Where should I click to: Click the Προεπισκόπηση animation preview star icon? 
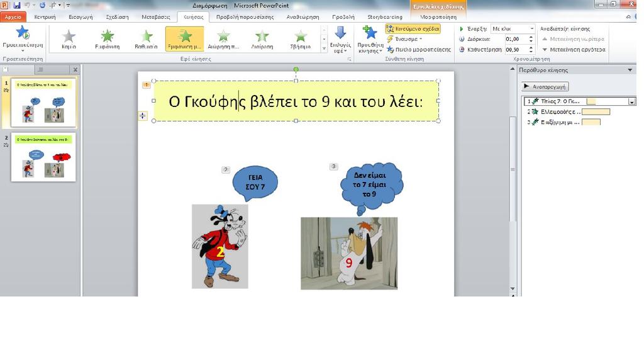tap(22, 33)
